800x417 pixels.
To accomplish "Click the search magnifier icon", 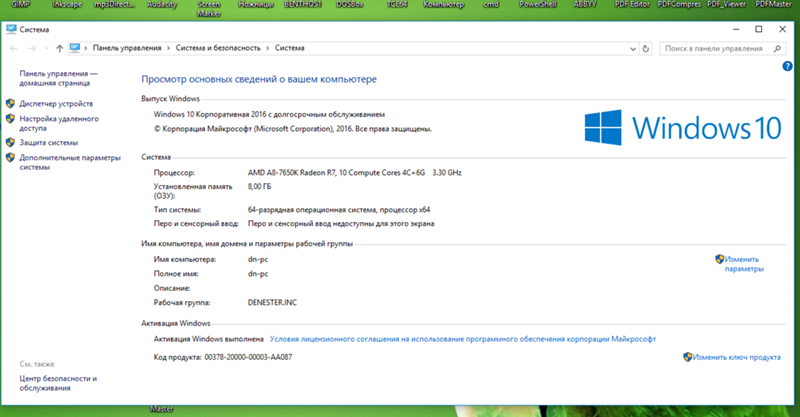I will click(777, 48).
